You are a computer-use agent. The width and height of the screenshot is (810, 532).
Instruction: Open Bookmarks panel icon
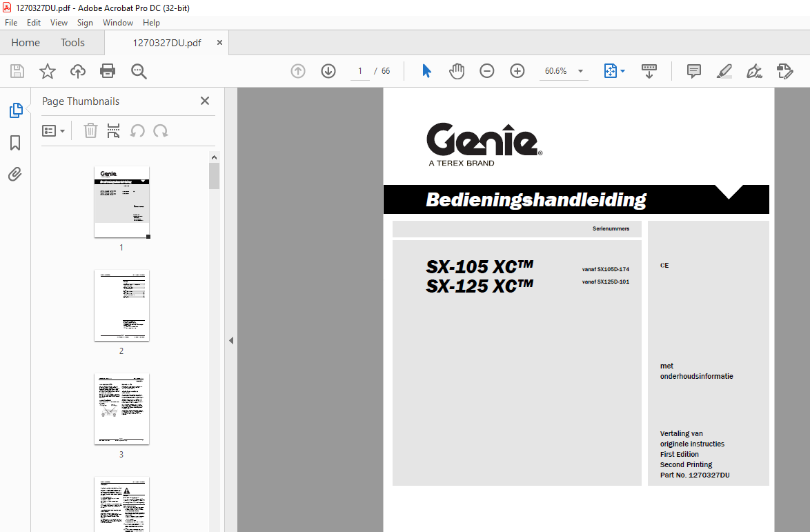[x=15, y=143]
